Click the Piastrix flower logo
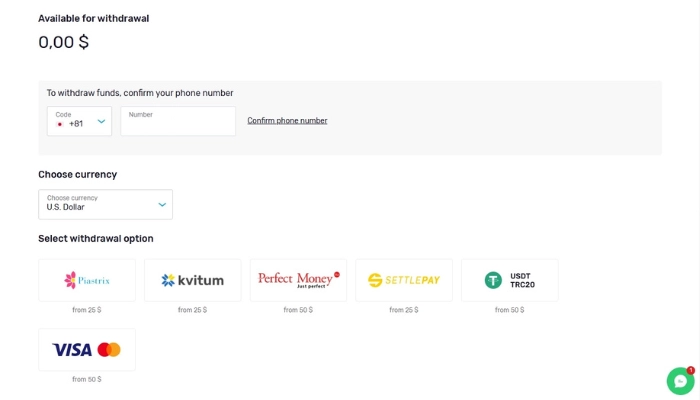The width and height of the screenshot is (700, 400). (x=70, y=280)
